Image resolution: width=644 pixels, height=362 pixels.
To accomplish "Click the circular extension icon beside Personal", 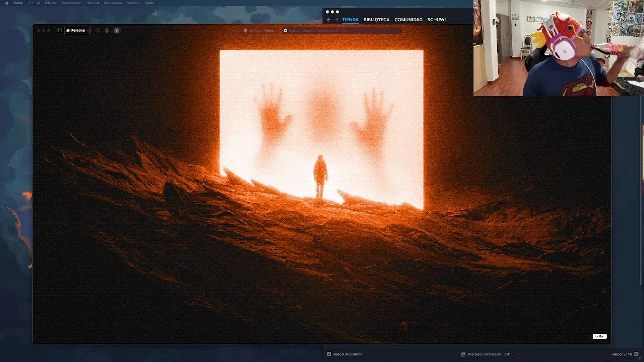I will click(98, 30).
